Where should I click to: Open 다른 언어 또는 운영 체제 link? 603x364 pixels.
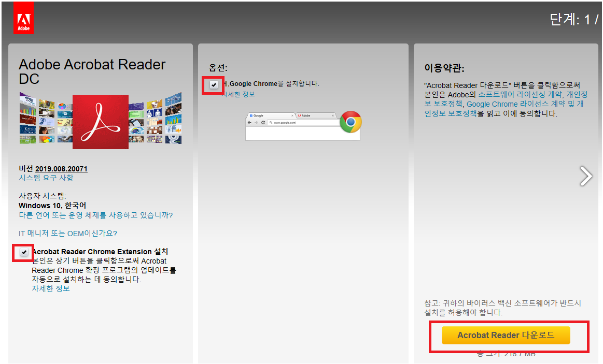(x=96, y=215)
